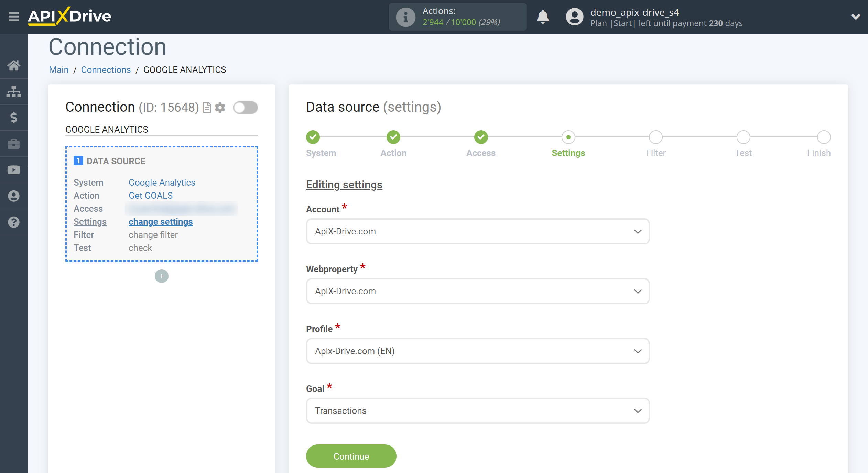The width and height of the screenshot is (868, 473).
Task: Click the Get GOALS action link
Action: [x=151, y=196]
